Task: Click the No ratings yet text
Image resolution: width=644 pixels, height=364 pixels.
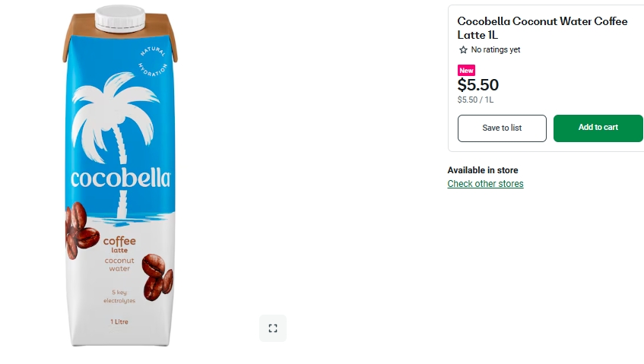Action: pyautogui.click(x=496, y=50)
